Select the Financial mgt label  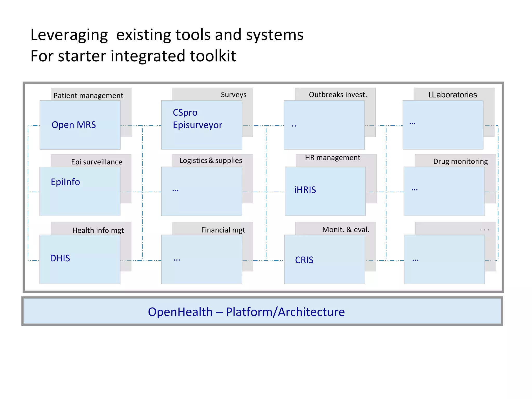pos(223,230)
